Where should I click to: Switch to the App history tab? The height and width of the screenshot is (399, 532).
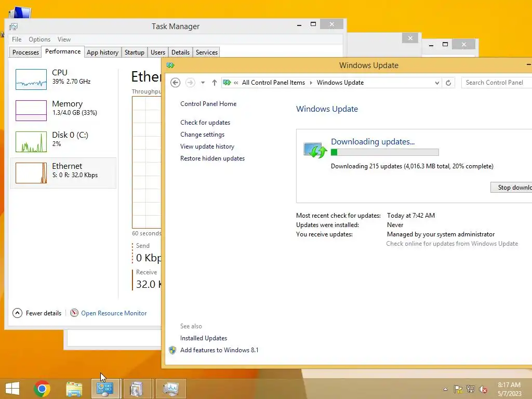102,52
